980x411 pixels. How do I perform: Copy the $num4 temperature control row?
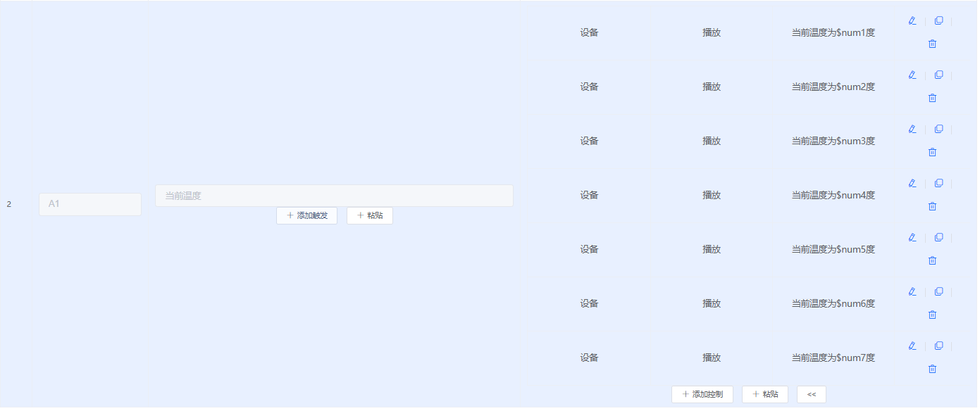(938, 183)
